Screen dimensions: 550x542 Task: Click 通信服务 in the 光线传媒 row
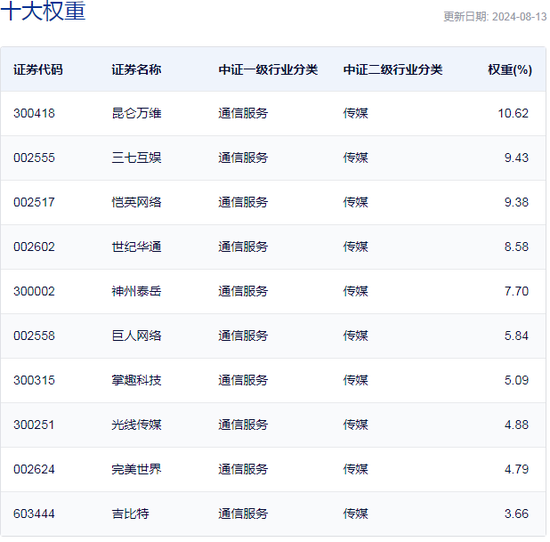(x=243, y=425)
